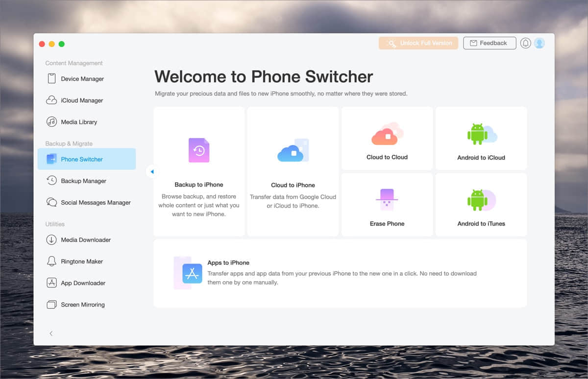The width and height of the screenshot is (588, 379).
Task: Click the Utilities section header
Action: 55,224
